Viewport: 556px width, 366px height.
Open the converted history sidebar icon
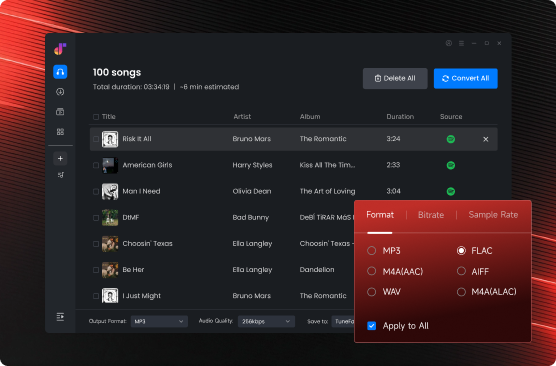click(x=60, y=112)
